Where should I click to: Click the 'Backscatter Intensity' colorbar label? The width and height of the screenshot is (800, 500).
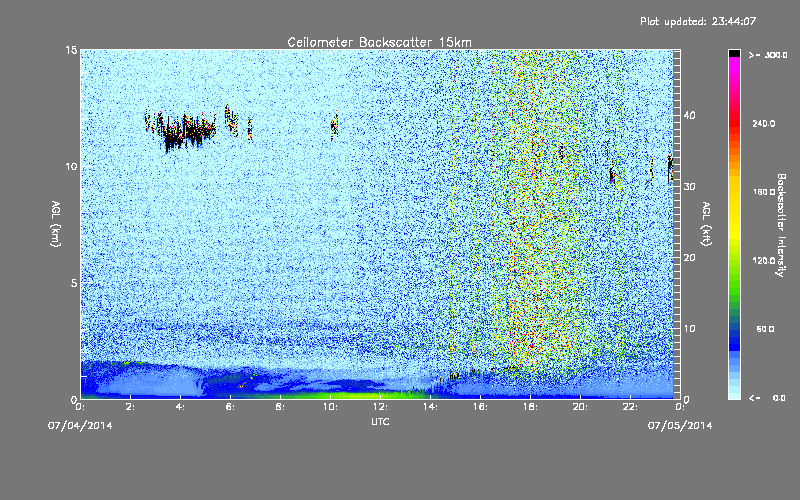[x=780, y=225]
